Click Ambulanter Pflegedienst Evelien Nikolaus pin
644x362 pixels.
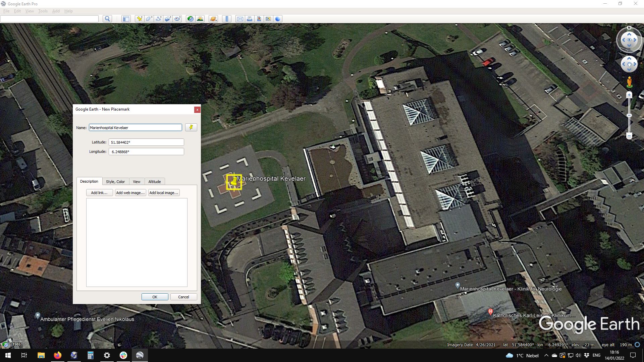click(x=38, y=316)
